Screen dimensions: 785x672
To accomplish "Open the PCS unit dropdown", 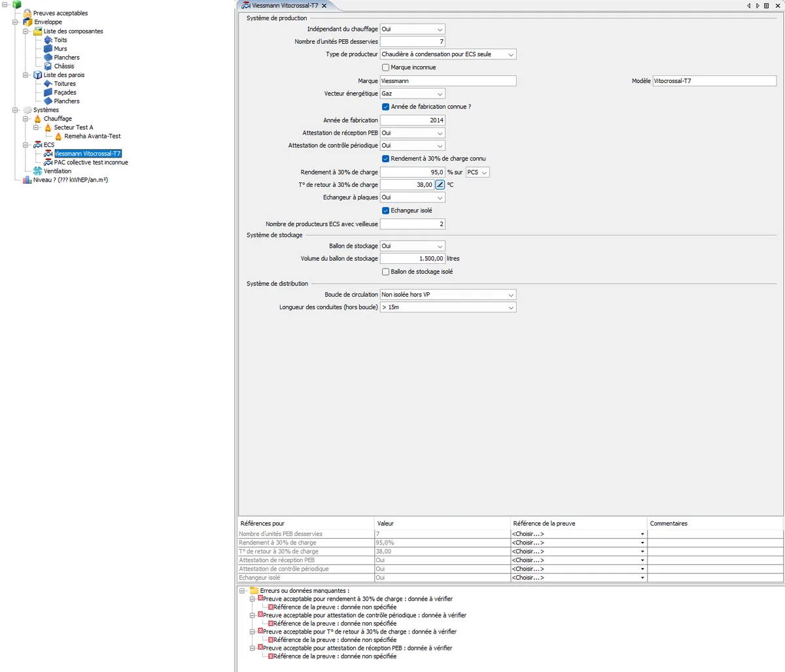I will pos(478,173).
